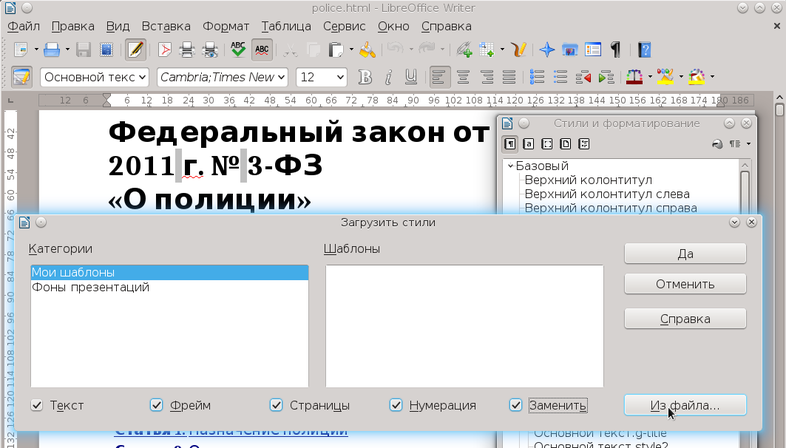Click the Paste clipboard icon
Image resolution: width=786 pixels, height=448 pixels.
[x=335, y=50]
